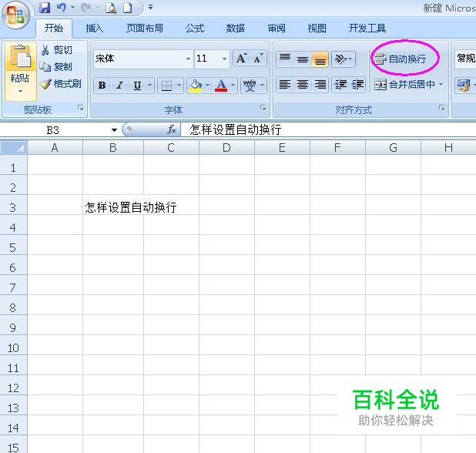
Task: Switch to the 视图 tab
Action: pyautogui.click(x=317, y=29)
